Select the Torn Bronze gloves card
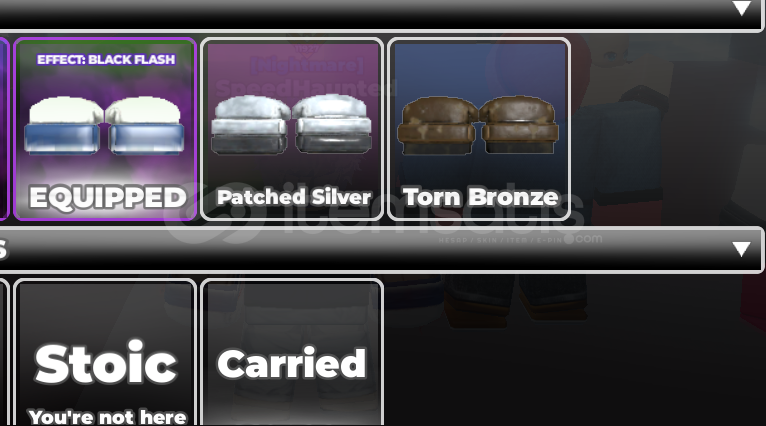The height and width of the screenshot is (426, 766). tap(479, 129)
